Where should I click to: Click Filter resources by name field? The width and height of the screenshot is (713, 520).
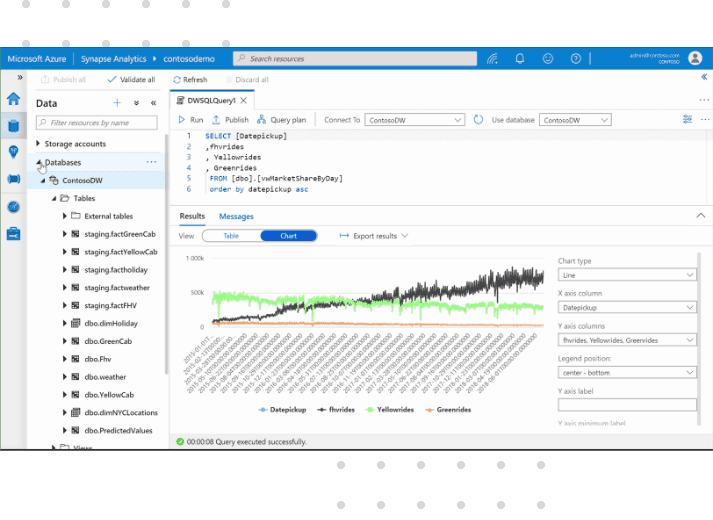coord(96,122)
